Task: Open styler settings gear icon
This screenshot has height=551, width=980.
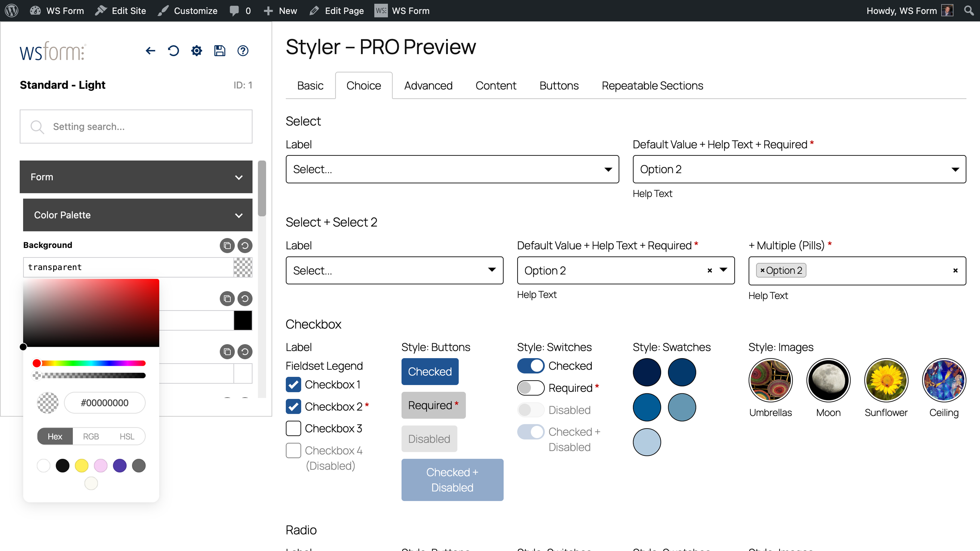Action: pos(197,51)
